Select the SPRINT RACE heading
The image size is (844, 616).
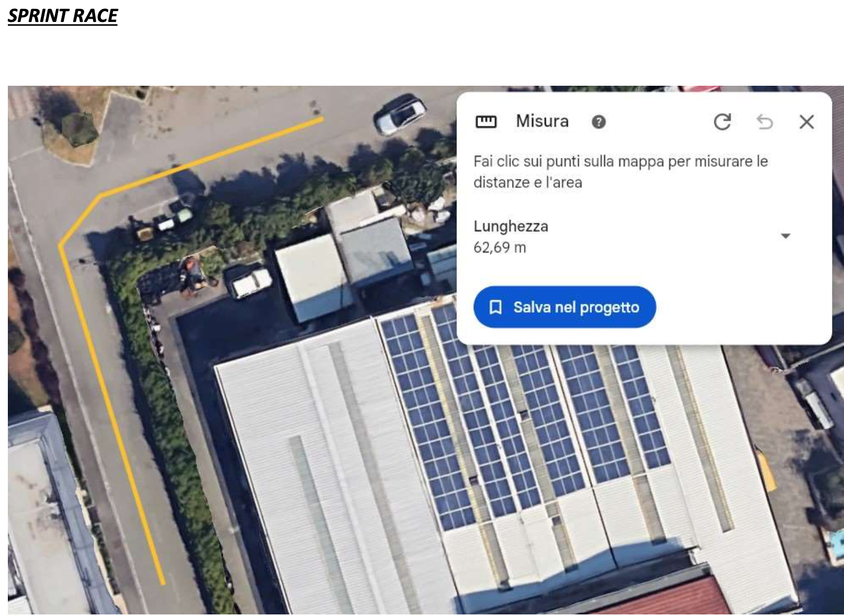pyautogui.click(x=63, y=16)
